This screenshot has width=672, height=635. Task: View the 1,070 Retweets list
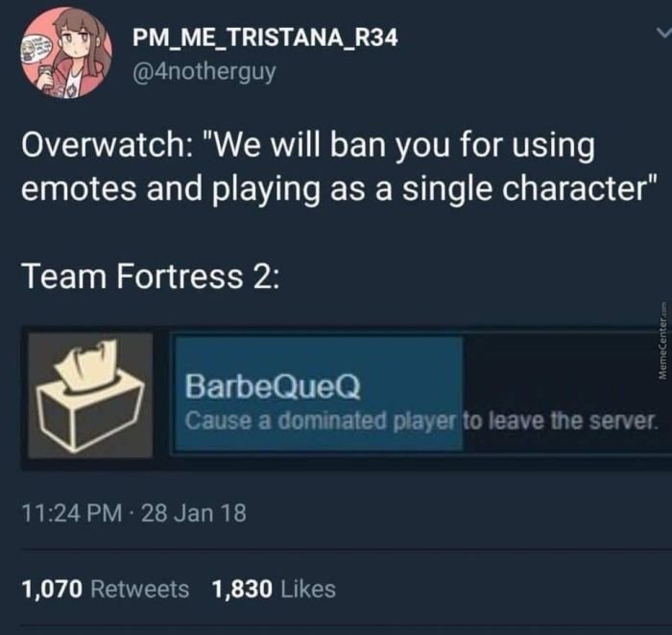click(x=106, y=589)
